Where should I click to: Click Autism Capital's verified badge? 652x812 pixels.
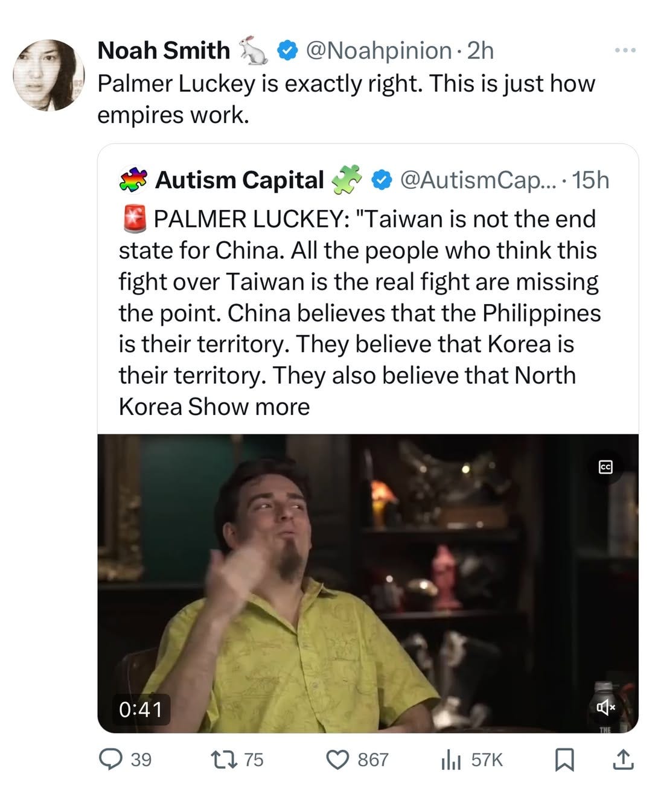pos(380,180)
